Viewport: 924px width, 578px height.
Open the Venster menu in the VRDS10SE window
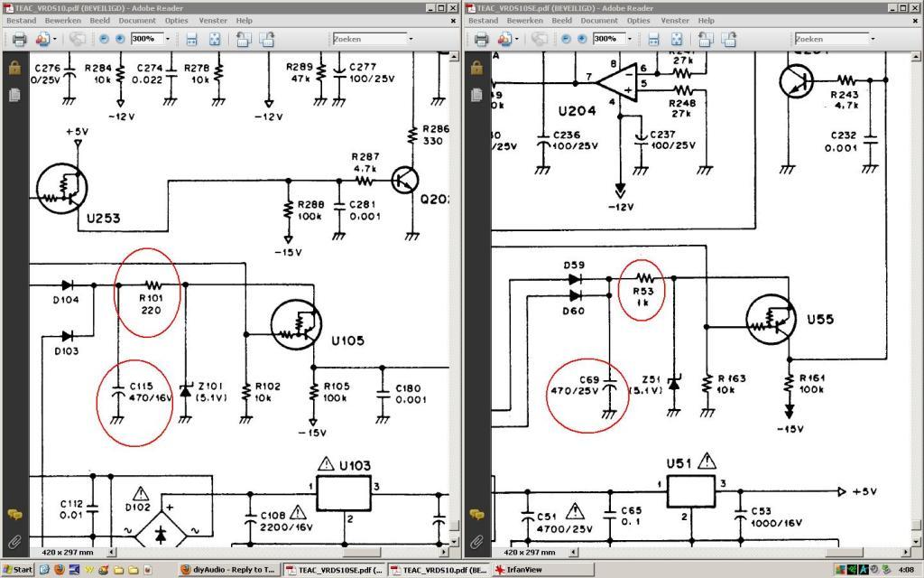click(675, 21)
